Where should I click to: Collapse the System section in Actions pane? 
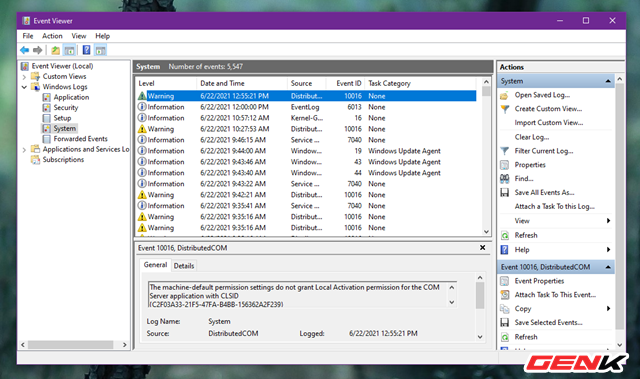(x=608, y=81)
